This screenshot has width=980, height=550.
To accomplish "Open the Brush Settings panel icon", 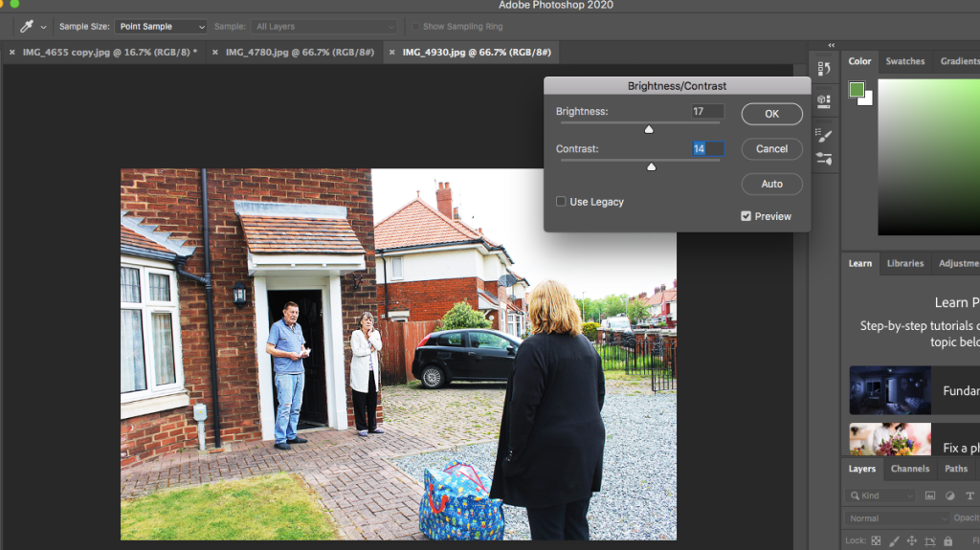I will tap(824, 159).
